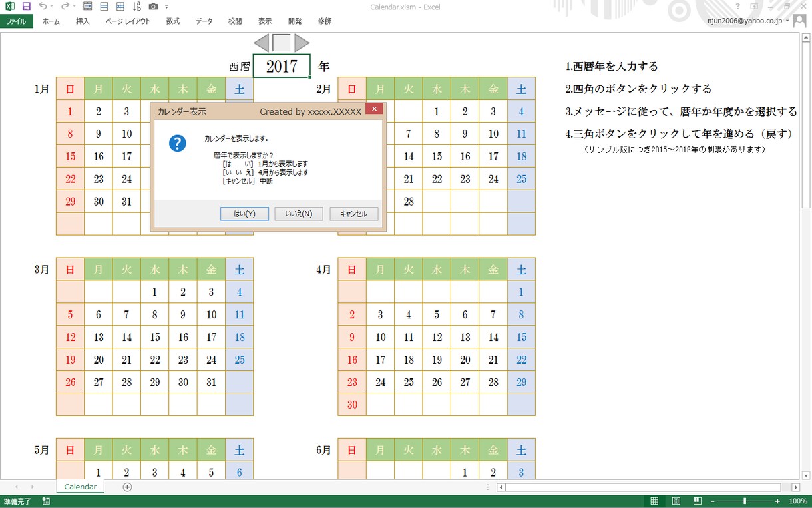Click the year cell showing 2017
Screen dimensions: 812x508
(282, 67)
